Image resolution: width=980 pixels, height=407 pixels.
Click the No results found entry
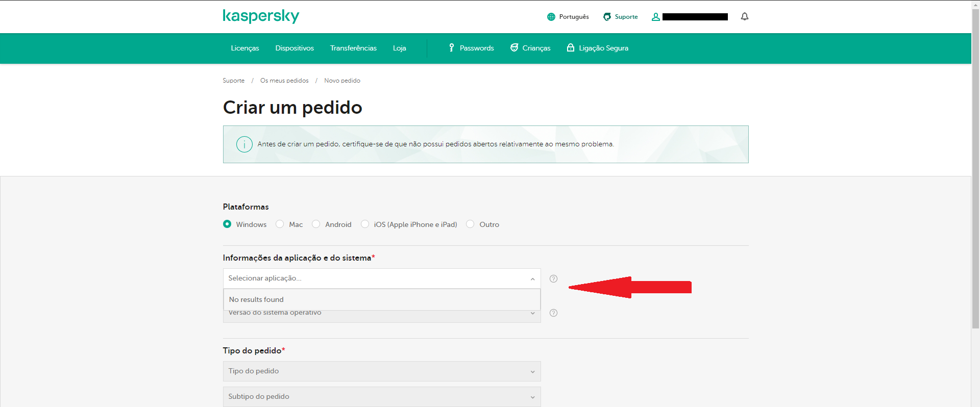[382, 299]
